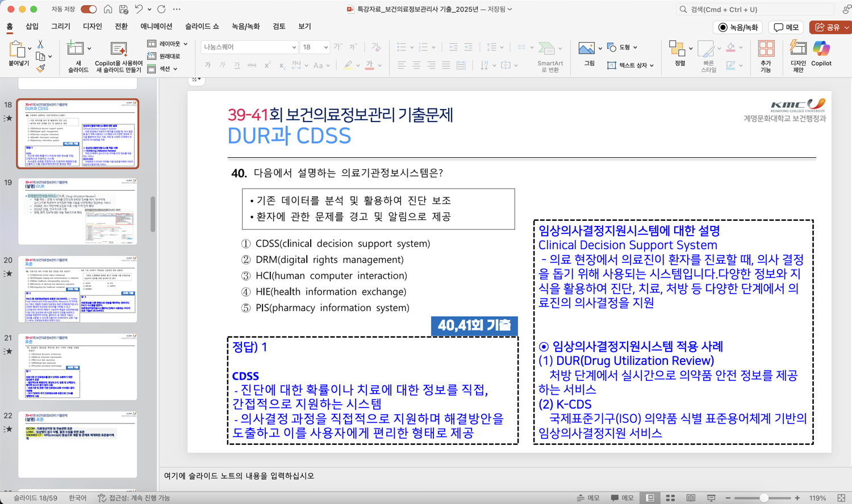Open the Share button dropdown arrow

(x=846, y=27)
